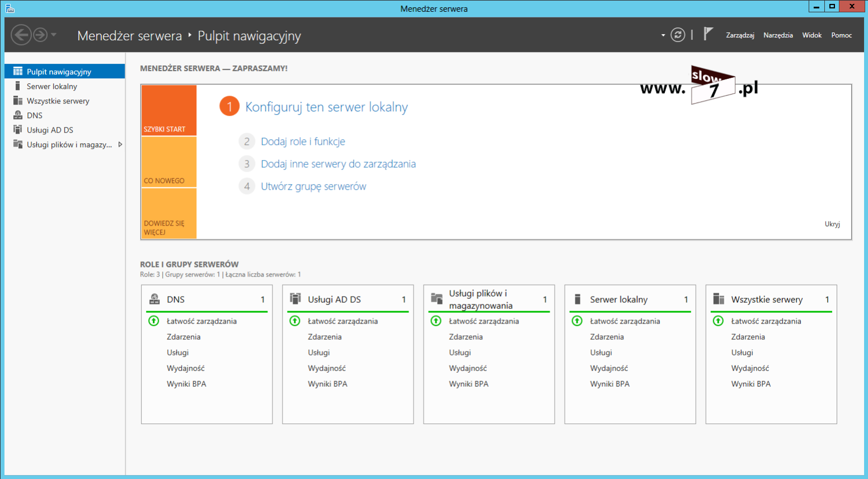868x479 pixels.
Task: Open the Narzędzia menu
Action: [x=778, y=35]
